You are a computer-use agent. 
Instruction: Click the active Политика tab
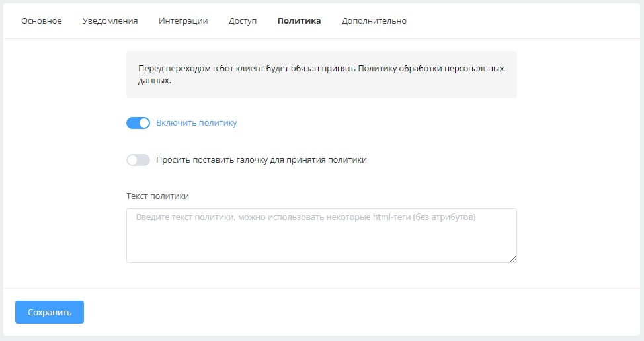point(299,20)
